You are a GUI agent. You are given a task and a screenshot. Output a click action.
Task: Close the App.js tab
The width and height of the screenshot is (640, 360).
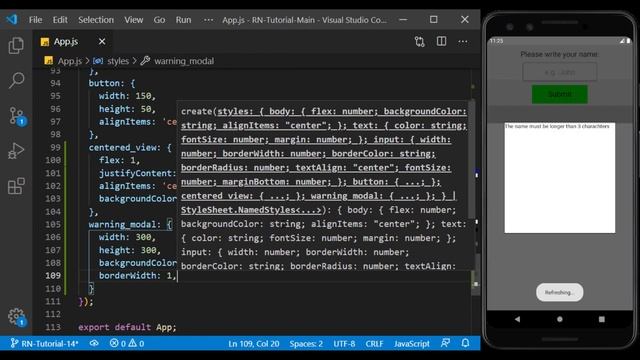pyautogui.click(x=102, y=42)
